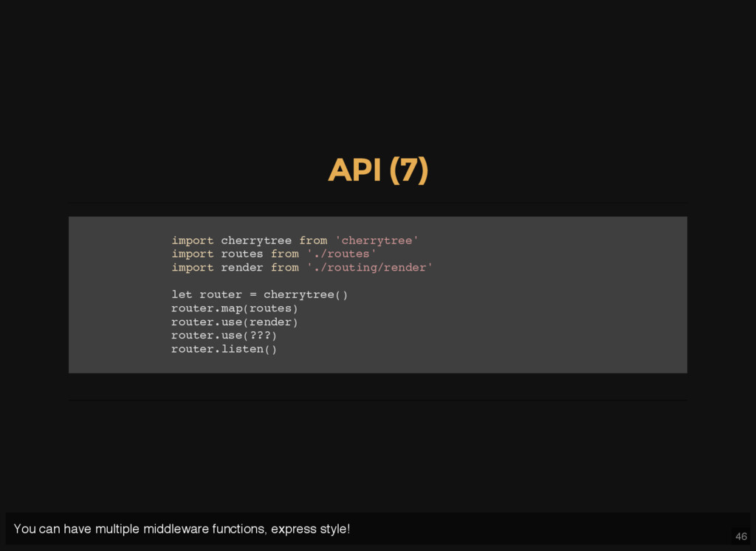Click the import keyword on the cherrytree line
Screen dimensions: 756x551
pos(193,240)
